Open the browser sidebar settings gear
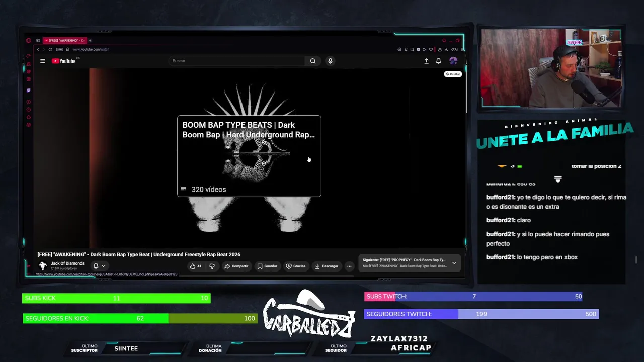The image size is (644, 362). coord(29,125)
